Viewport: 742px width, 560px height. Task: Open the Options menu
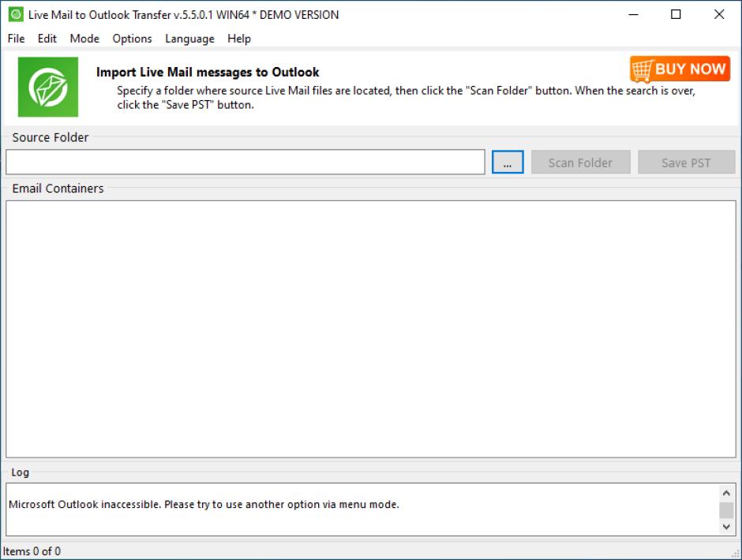132,39
